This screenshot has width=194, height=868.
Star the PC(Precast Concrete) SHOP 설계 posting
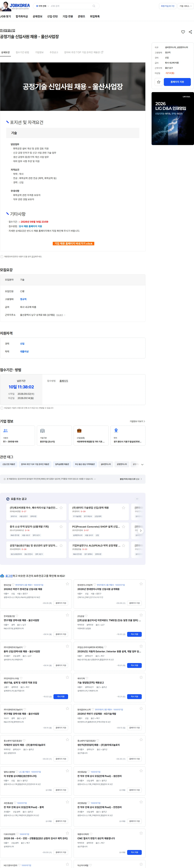[x=124, y=527]
